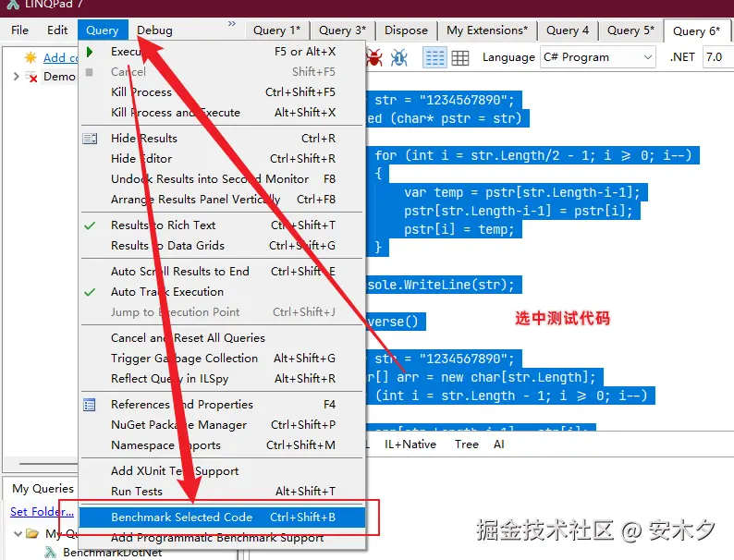The height and width of the screenshot is (560, 734).
Task: Open the IL+Native results tab
Action: [x=410, y=444]
